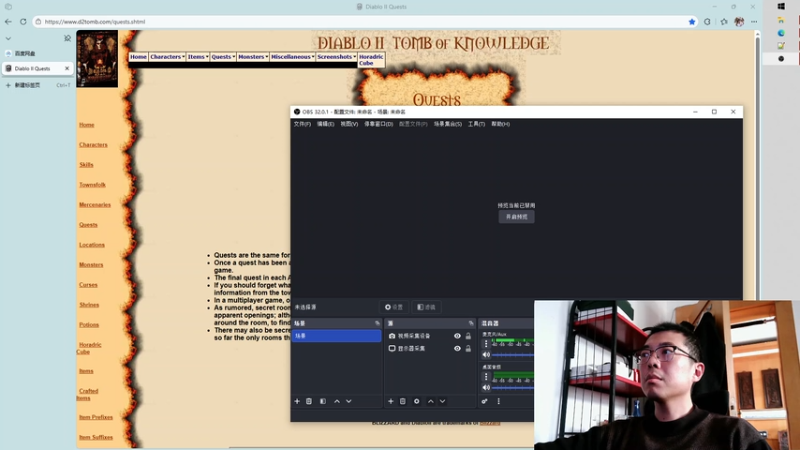Open the OBS View menu
The width and height of the screenshot is (800, 450).
tap(349, 124)
